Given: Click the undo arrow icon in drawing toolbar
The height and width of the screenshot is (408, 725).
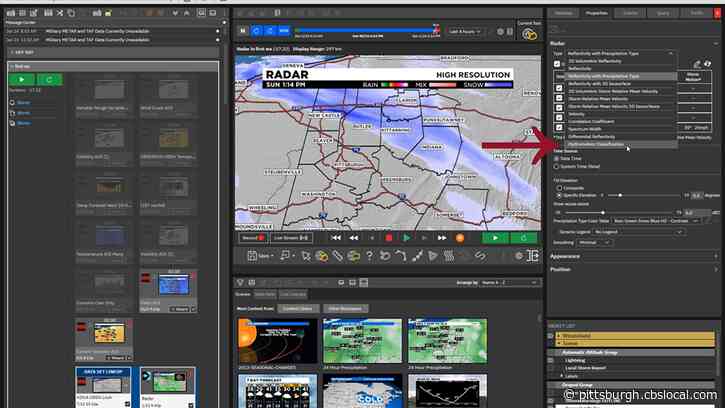Looking at the screenshot, I should tap(385, 256).
